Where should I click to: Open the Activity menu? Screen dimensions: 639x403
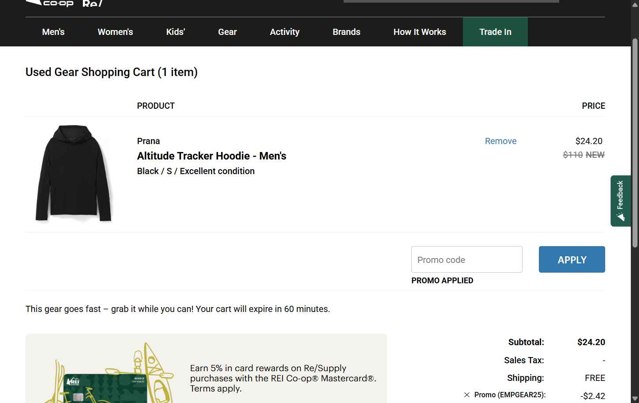pyautogui.click(x=285, y=32)
